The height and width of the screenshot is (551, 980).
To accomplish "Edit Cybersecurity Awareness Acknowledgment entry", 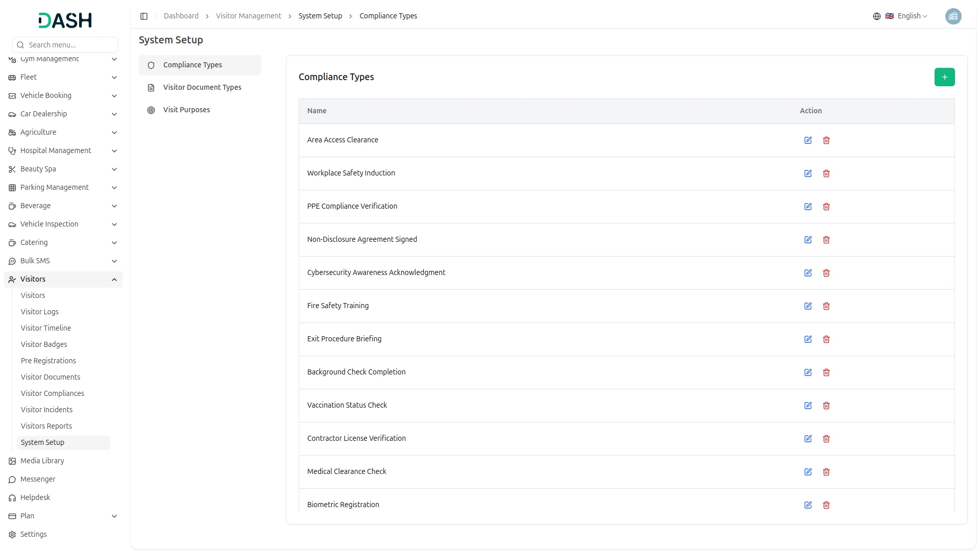I will [x=808, y=273].
